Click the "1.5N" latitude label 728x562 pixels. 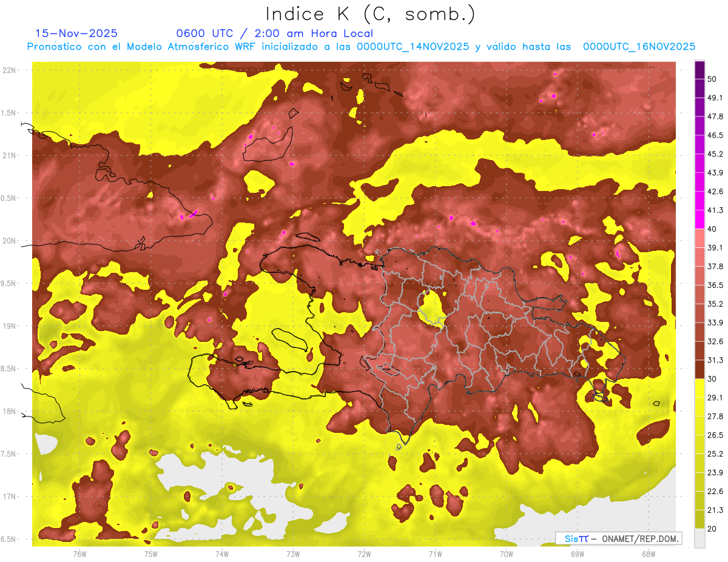(x=9, y=113)
